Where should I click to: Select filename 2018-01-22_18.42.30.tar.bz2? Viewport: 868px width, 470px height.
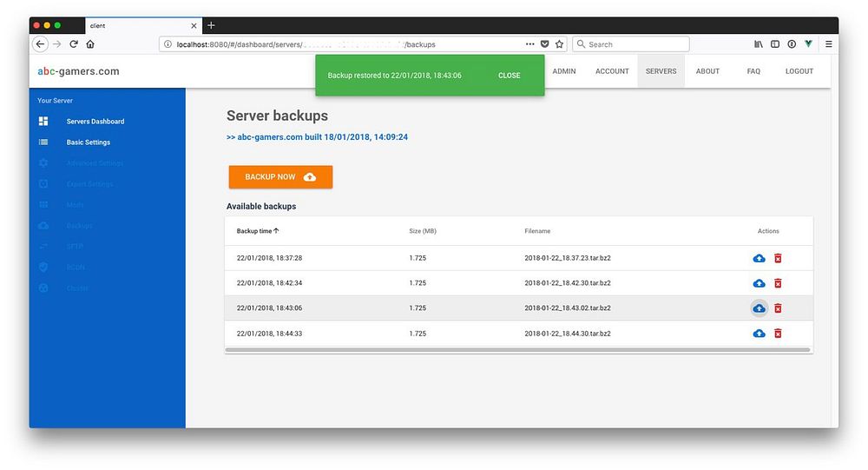[568, 283]
